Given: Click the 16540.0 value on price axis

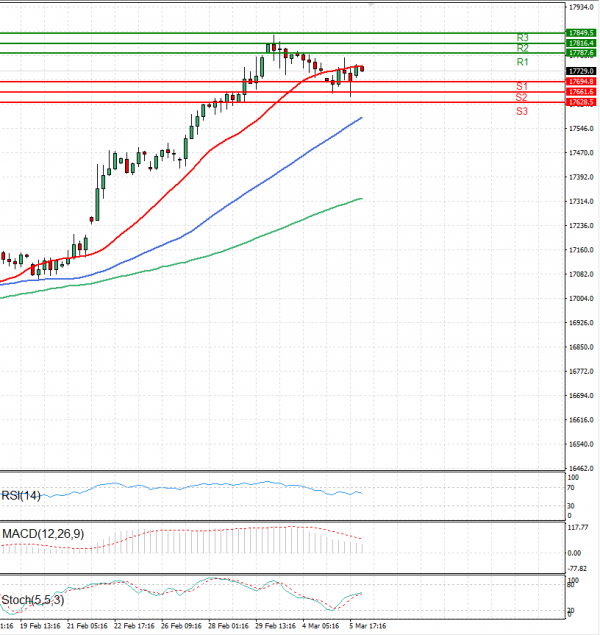Looking at the screenshot, I should click(x=581, y=444).
